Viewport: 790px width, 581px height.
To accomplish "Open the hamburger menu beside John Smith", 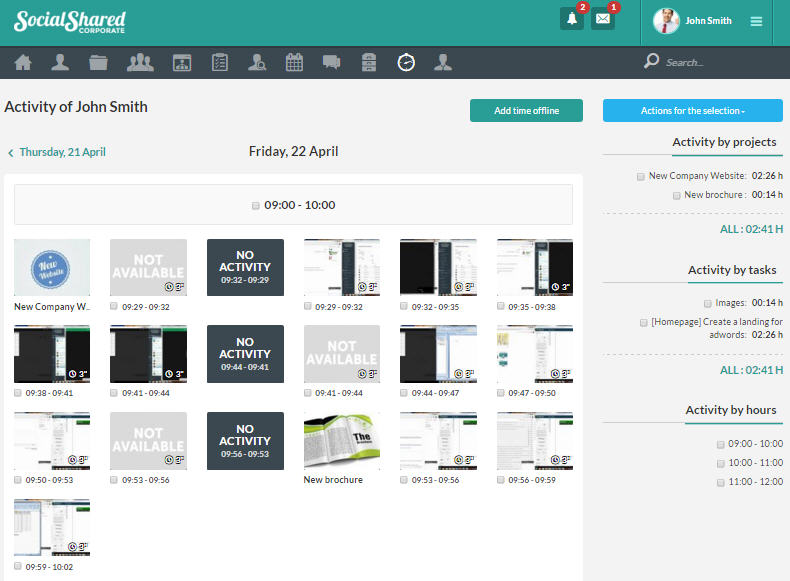I will click(x=756, y=21).
